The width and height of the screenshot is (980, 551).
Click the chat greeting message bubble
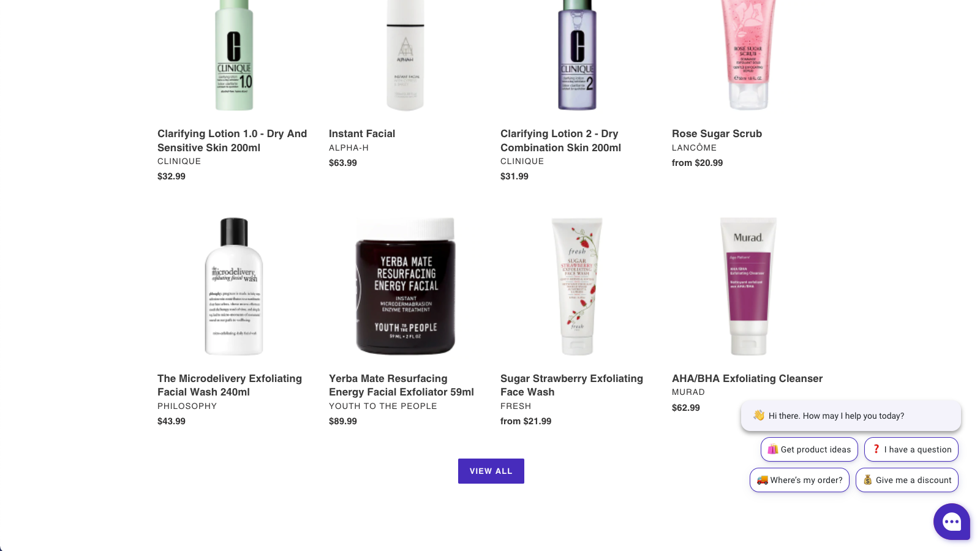851,416
